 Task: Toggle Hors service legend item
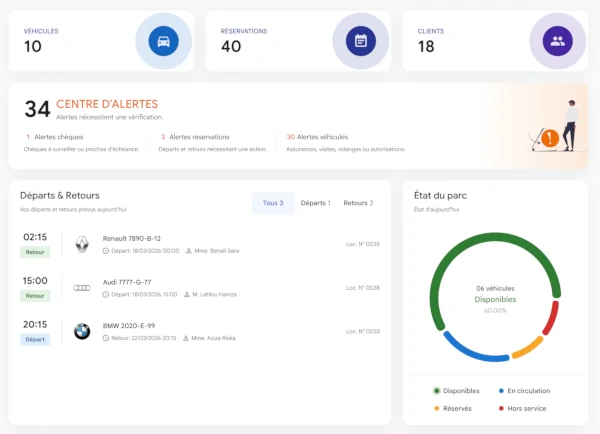click(x=521, y=407)
